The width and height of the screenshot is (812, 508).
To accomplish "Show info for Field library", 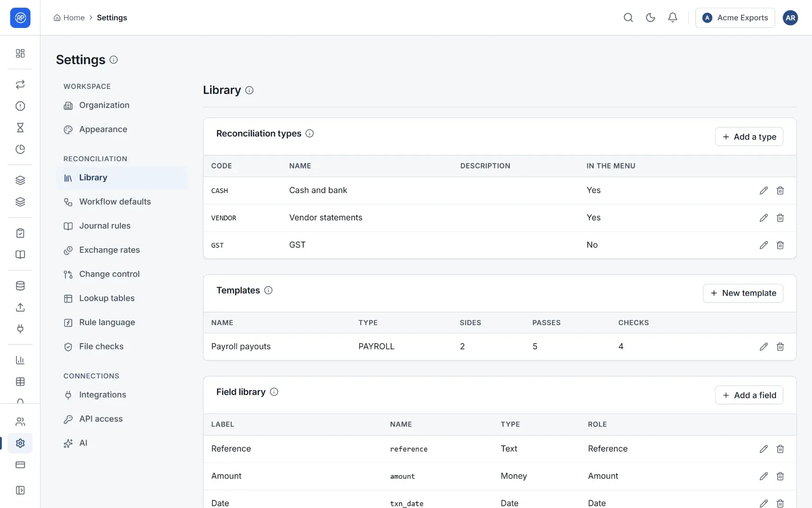I will pyautogui.click(x=274, y=392).
